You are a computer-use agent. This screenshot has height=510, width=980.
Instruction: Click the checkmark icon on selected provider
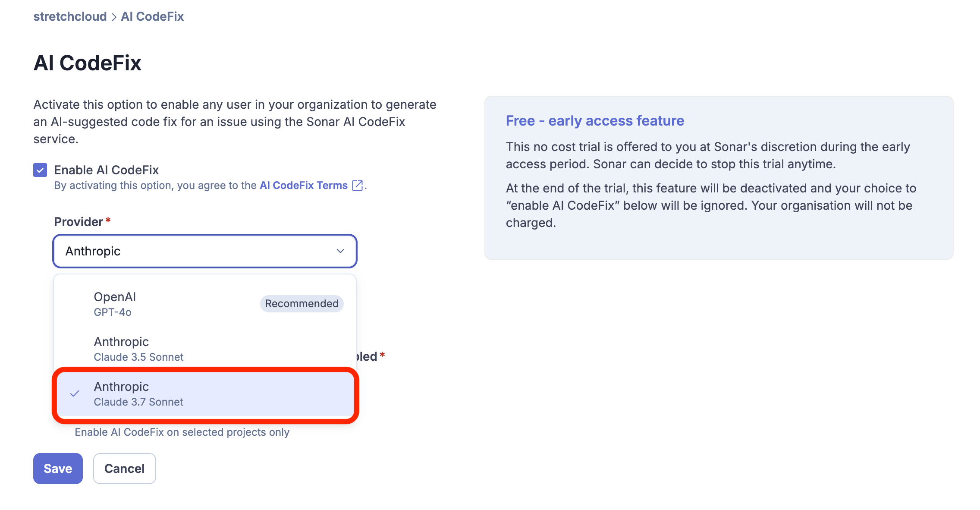75,394
